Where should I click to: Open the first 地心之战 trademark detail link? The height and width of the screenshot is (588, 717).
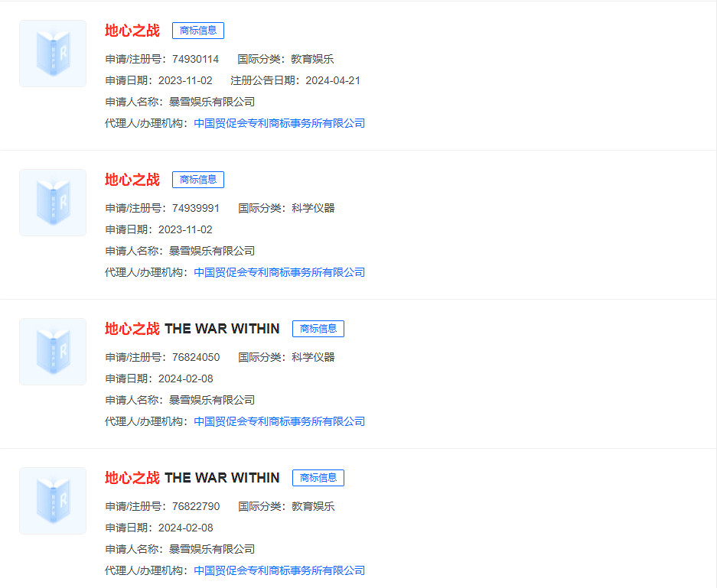tap(132, 31)
